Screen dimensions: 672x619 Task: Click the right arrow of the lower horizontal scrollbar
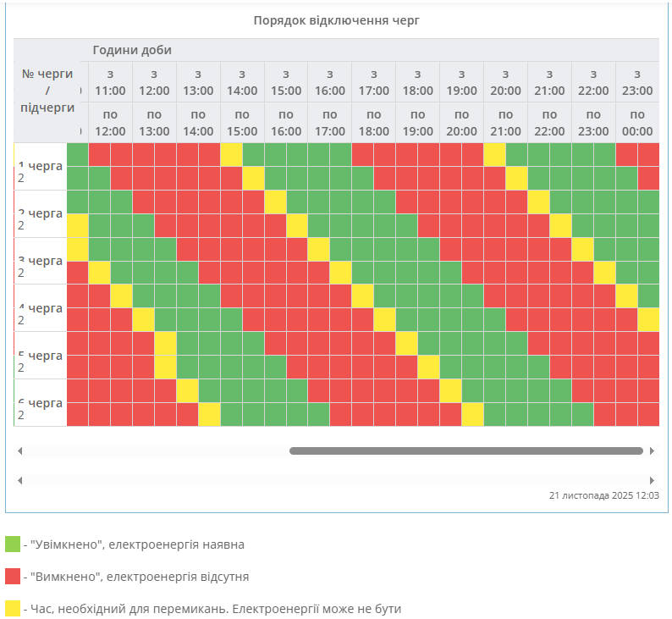point(652,480)
